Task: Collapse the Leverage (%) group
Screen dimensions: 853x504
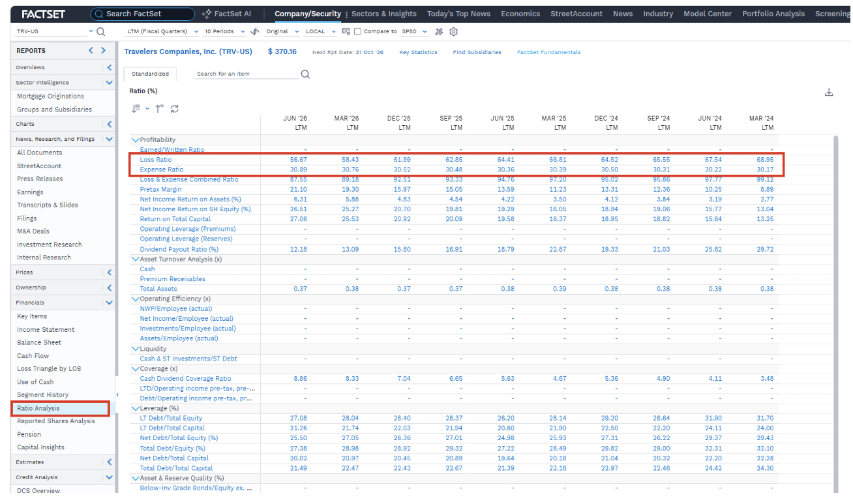Action: click(136, 408)
